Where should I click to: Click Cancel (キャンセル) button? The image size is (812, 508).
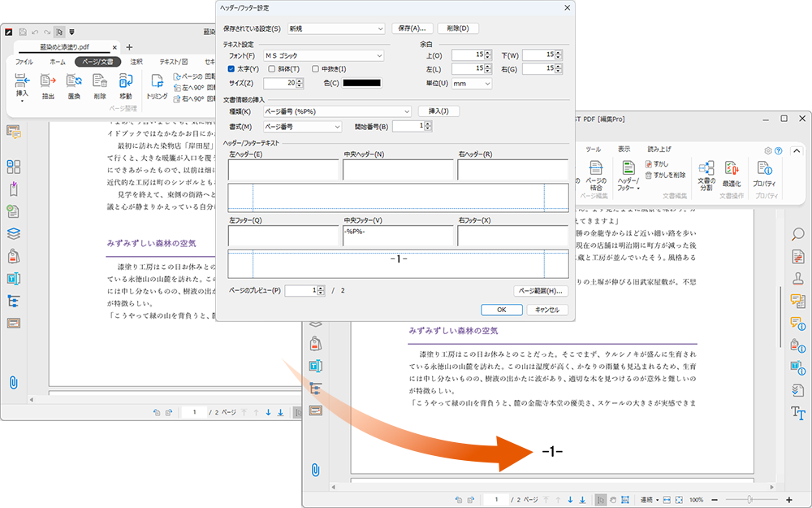(547, 310)
